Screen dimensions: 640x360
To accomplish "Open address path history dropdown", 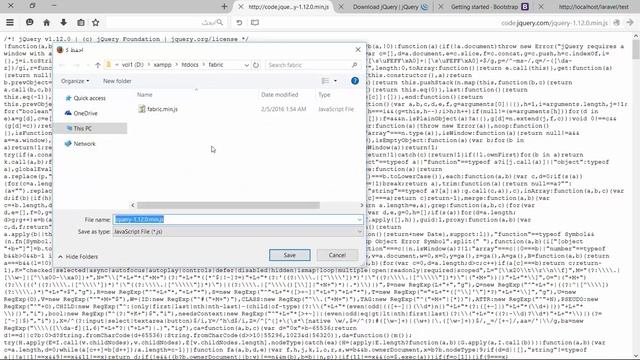I will tap(247, 65).
